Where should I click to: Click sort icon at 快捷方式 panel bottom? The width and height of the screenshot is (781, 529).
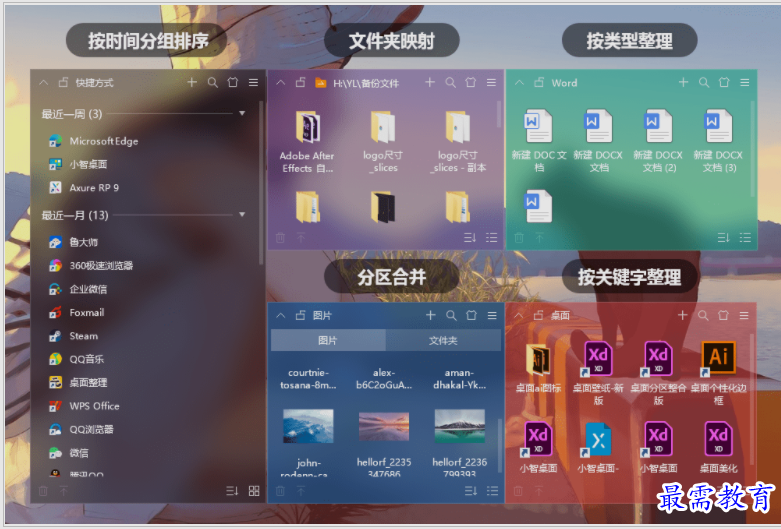click(x=232, y=491)
